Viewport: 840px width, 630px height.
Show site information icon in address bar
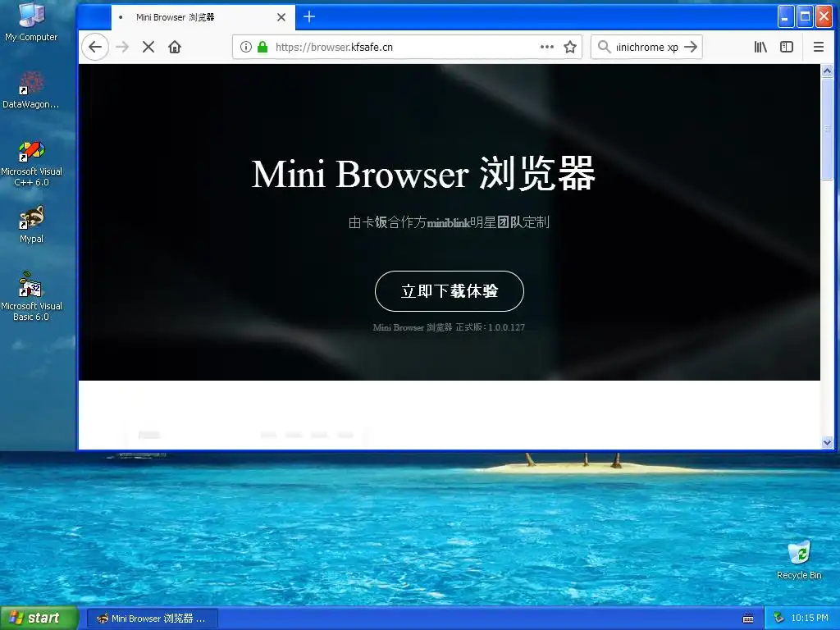(x=246, y=47)
